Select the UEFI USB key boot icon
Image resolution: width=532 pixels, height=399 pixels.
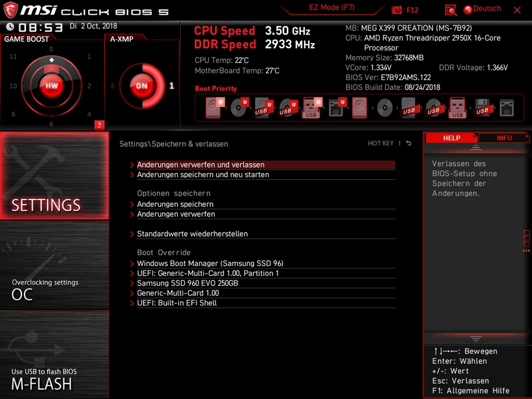(312, 107)
